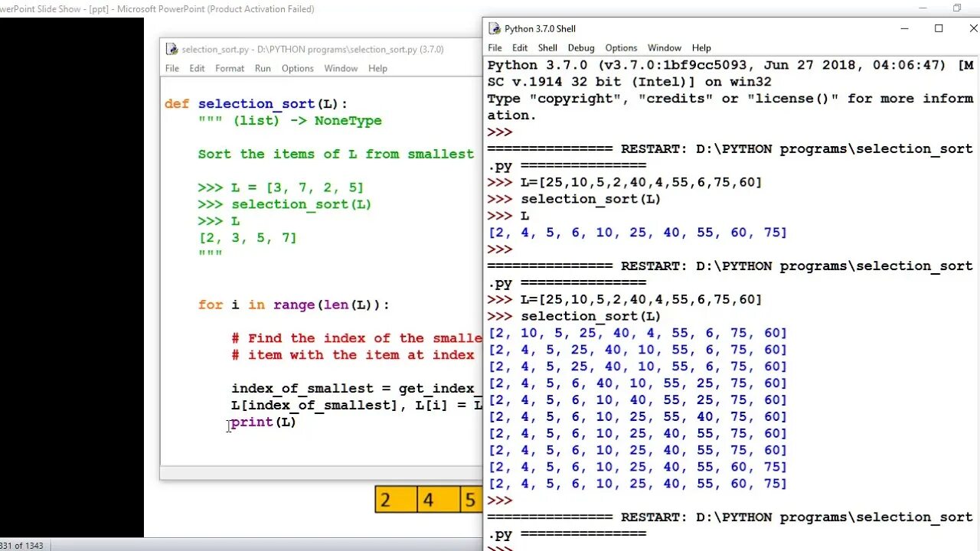
Task: Maximize the Python 3.7.0 Shell window
Action: pyautogui.click(x=939, y=28)
